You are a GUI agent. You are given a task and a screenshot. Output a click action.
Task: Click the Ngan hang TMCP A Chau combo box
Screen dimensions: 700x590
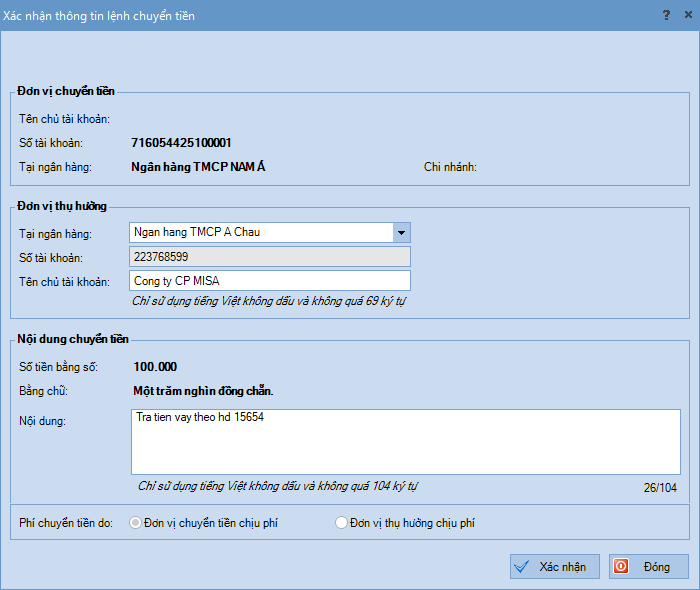point(270,233)
